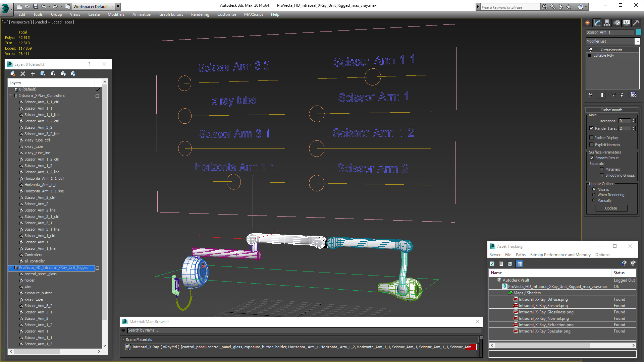The width and height of the screenshot is (644, 362).
Task: Toggle the Smooth Result checkbox
Action: click(592, 158)
